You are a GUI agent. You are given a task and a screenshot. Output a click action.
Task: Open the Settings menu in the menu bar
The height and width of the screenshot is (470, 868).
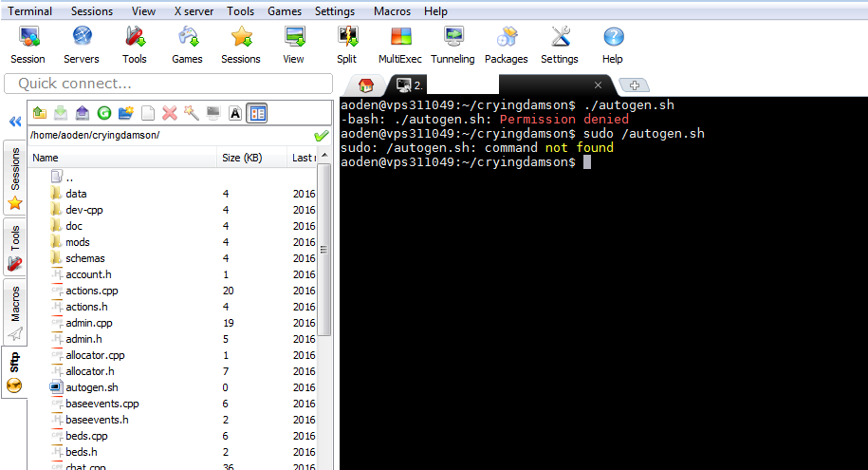pyautogui.click(x=335, y=11)
